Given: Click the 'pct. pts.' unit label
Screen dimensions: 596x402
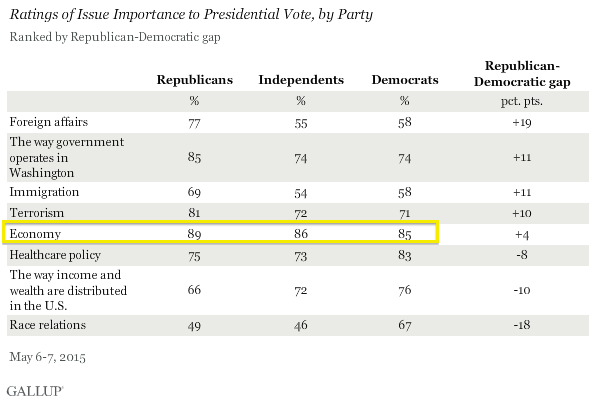Looking at the screenshot, I should coord(522,101).
